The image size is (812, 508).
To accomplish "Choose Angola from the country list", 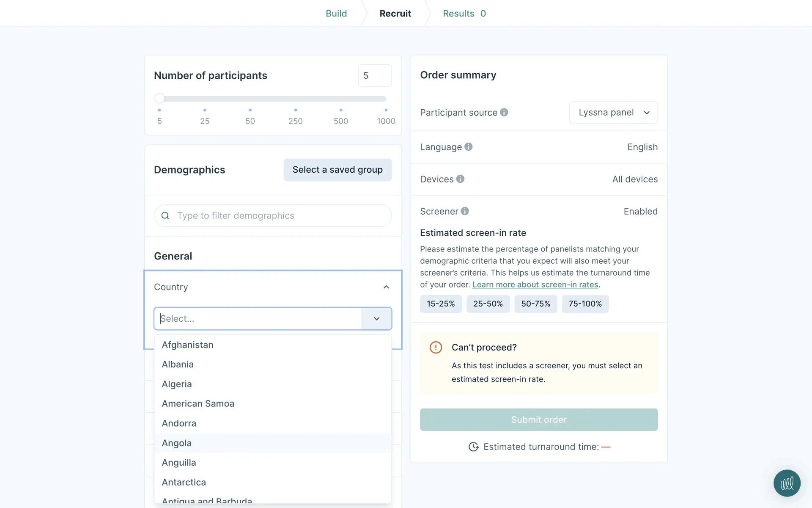I will click(x=177, y=443).
